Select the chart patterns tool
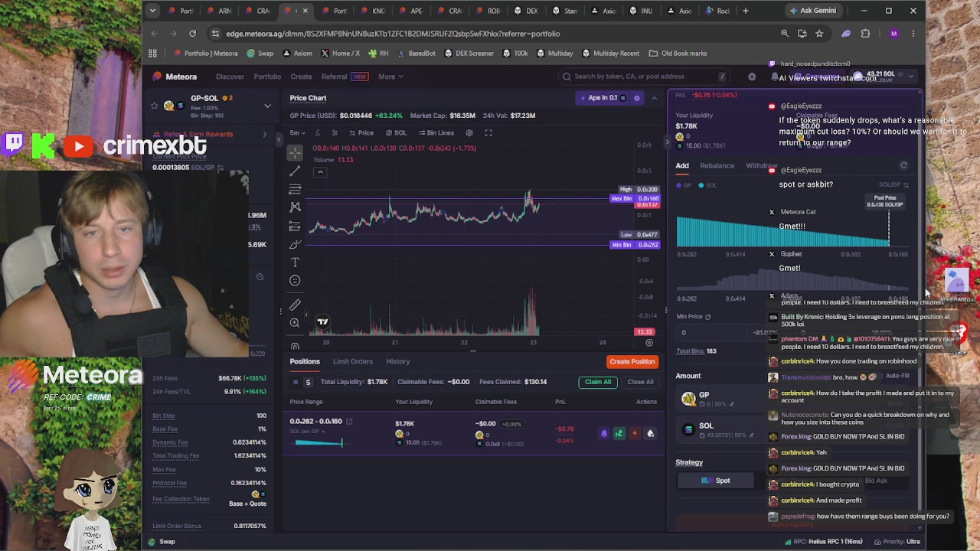980x551 pixels. [295, 207]
